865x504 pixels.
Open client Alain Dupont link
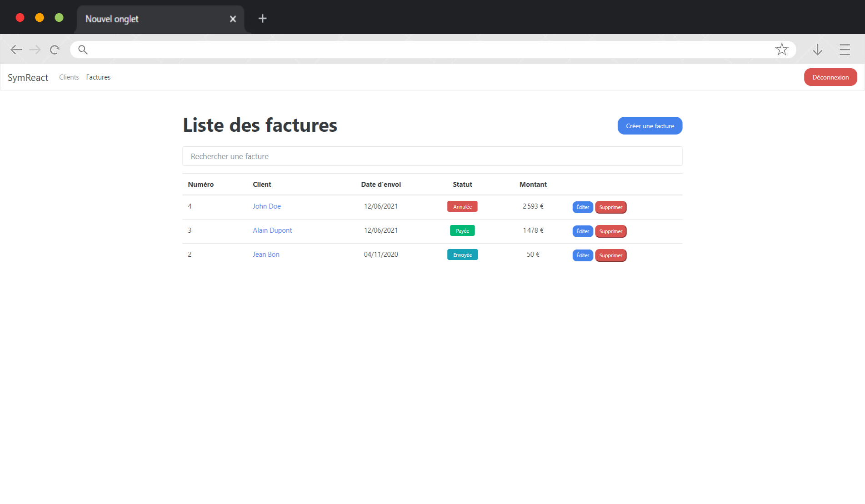tap(272, 230)
